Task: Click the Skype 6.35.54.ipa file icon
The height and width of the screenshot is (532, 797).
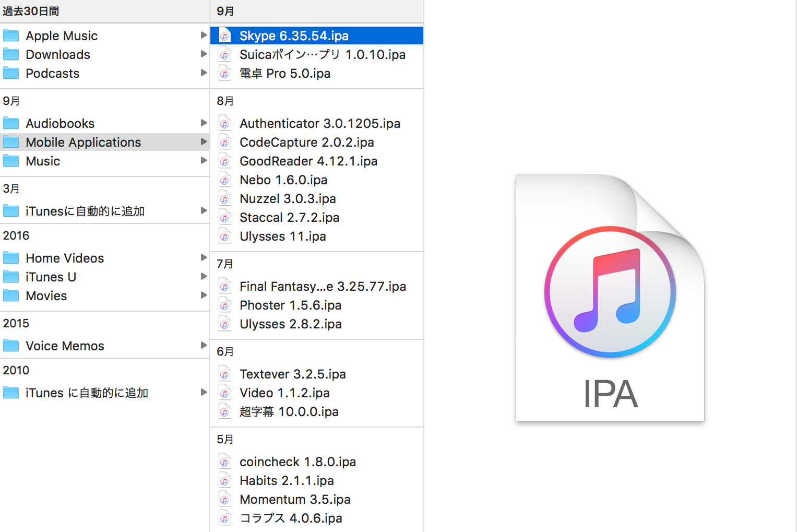Action: (x=224, y=36)
